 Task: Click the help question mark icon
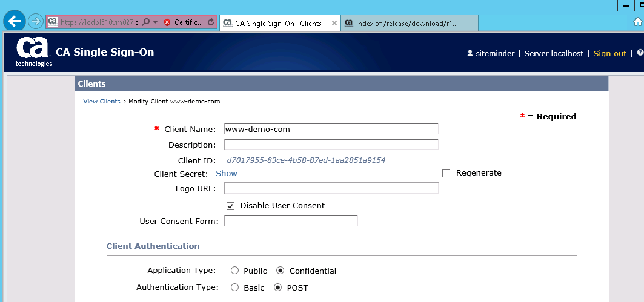click(640, 53)
